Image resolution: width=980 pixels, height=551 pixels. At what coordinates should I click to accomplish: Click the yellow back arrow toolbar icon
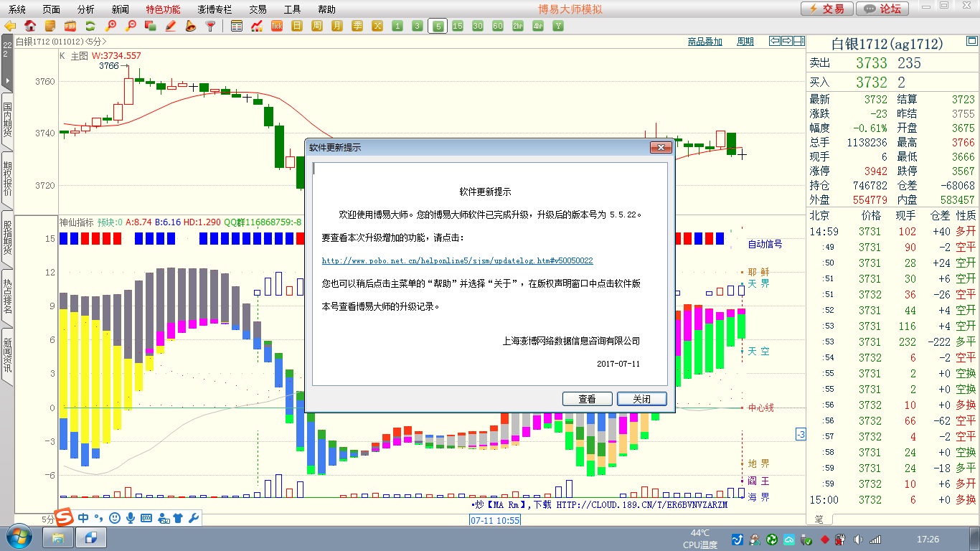[x=10, y=26]
